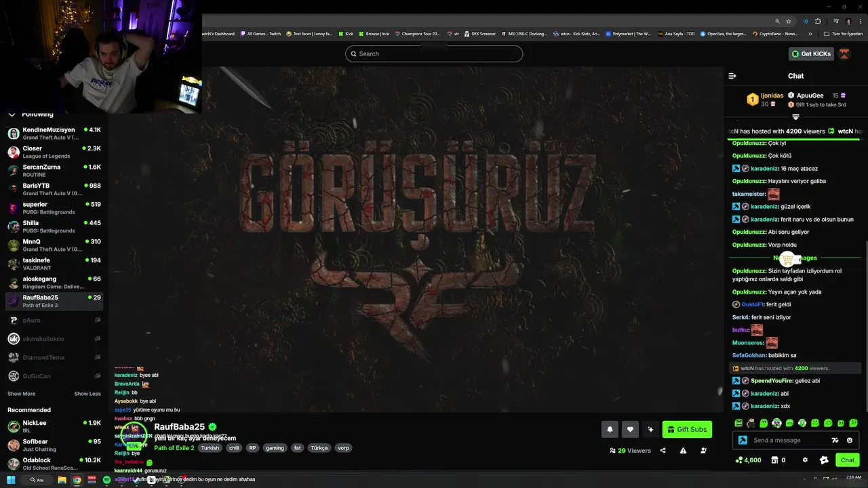
Task: Click Show More in the following list
Action: 21,394
